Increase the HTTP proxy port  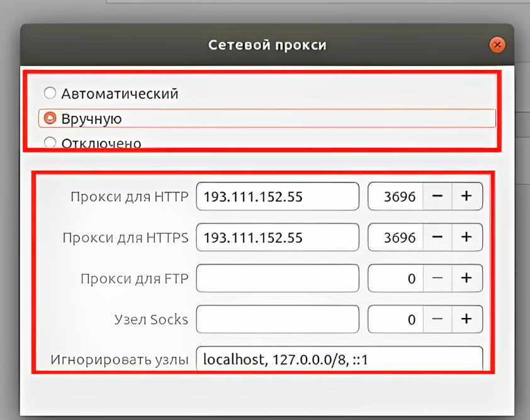pos(467,196)
